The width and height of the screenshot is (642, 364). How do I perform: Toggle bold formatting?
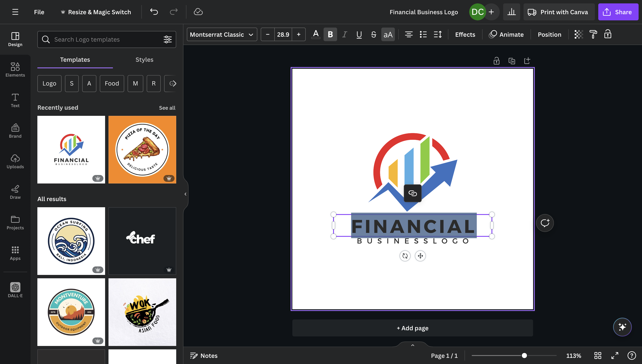pyautogui.click(x=330, y=34)
